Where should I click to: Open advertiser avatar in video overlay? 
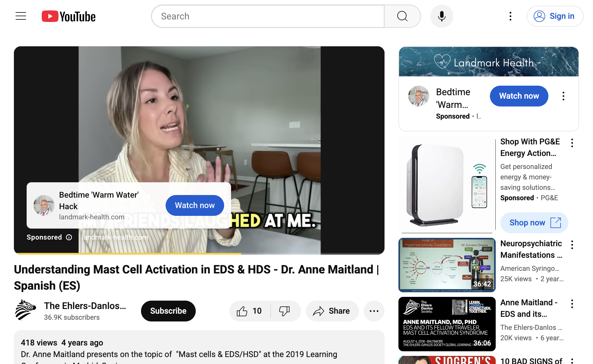(44, 205)
